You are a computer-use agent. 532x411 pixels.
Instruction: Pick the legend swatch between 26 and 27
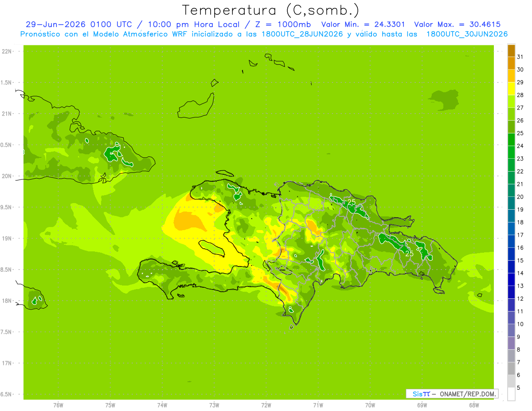(511, 114)
